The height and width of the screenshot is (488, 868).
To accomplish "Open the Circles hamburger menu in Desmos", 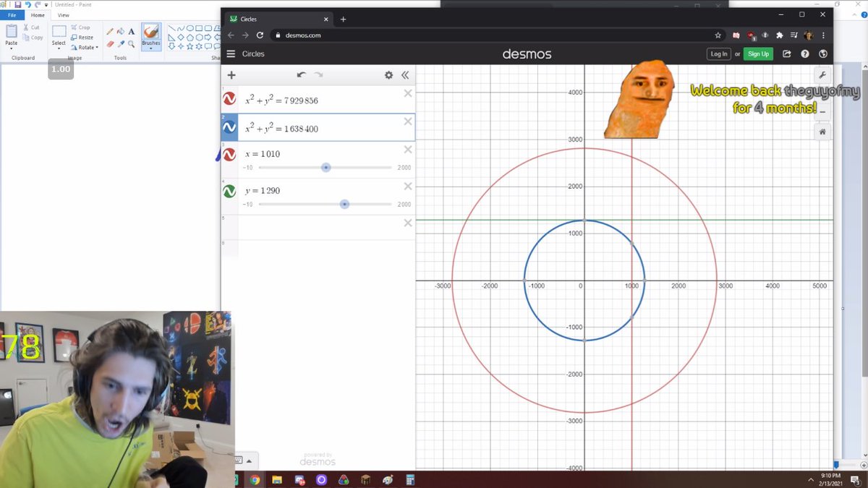I will pyautogui.click(x=231, y=53).
